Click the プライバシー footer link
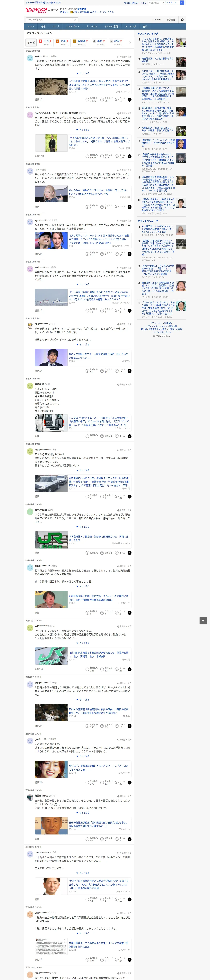 tap(156, 323)
